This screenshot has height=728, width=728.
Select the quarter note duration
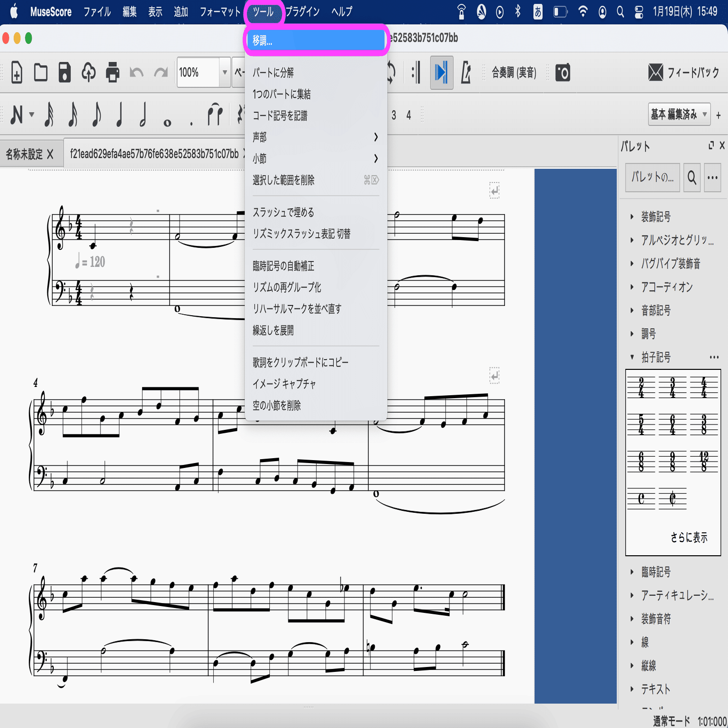[x=120, y=115]
